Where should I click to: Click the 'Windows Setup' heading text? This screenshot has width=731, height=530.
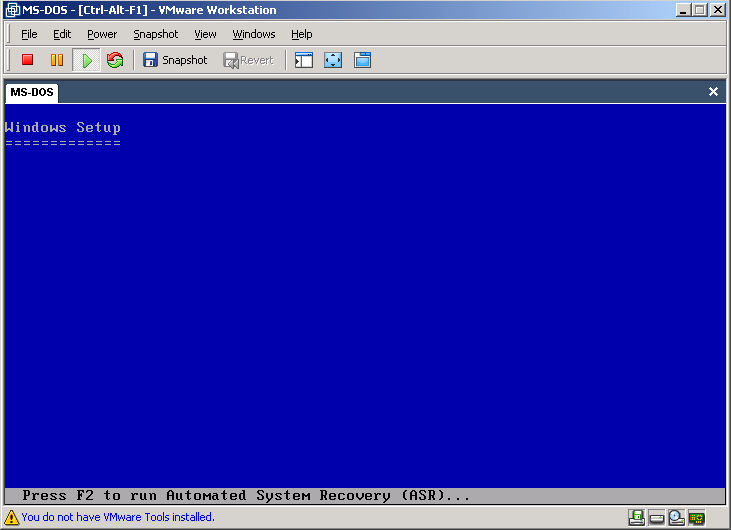click(62, 127)
